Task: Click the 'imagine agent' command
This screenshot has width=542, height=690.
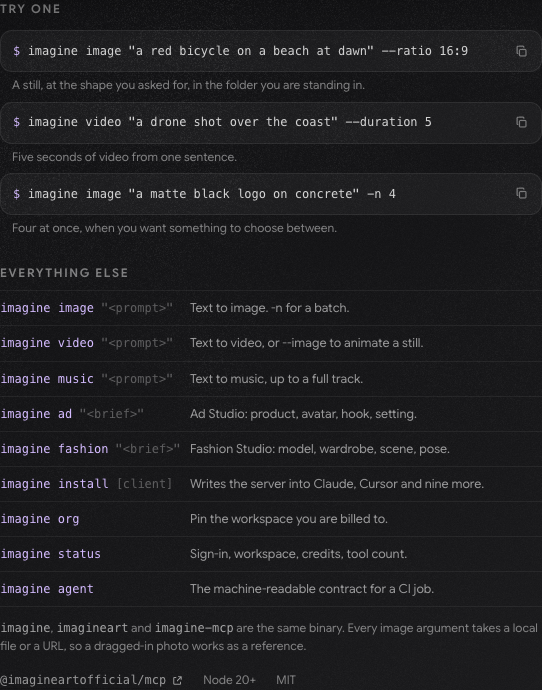Action: pyautogui.click(x=47, y=589)
